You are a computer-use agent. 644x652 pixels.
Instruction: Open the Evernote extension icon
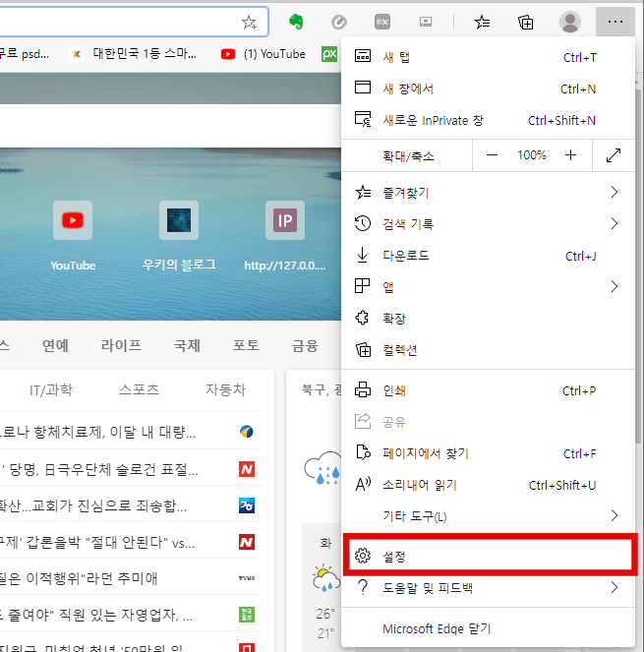click(x=296, y=22)
